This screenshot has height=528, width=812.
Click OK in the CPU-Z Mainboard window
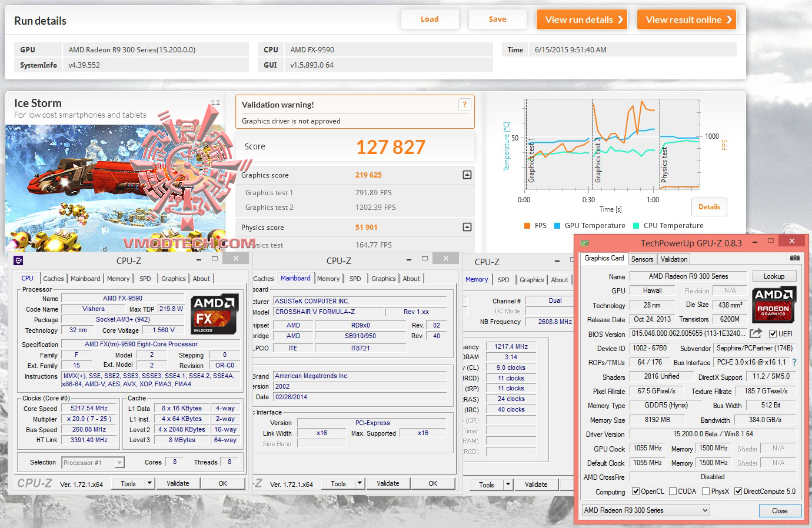point(432,483)
